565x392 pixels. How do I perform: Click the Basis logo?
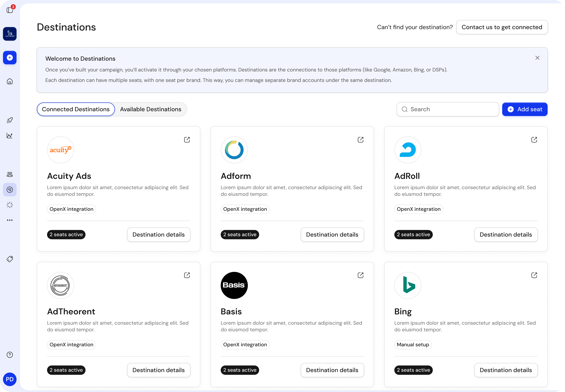point(234,285)
